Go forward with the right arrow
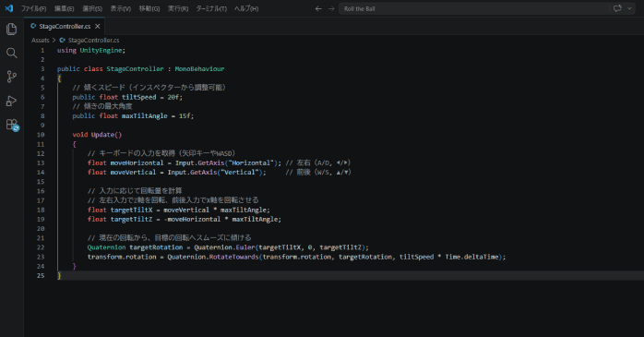The image size is (644, 337). pos(331,8)
